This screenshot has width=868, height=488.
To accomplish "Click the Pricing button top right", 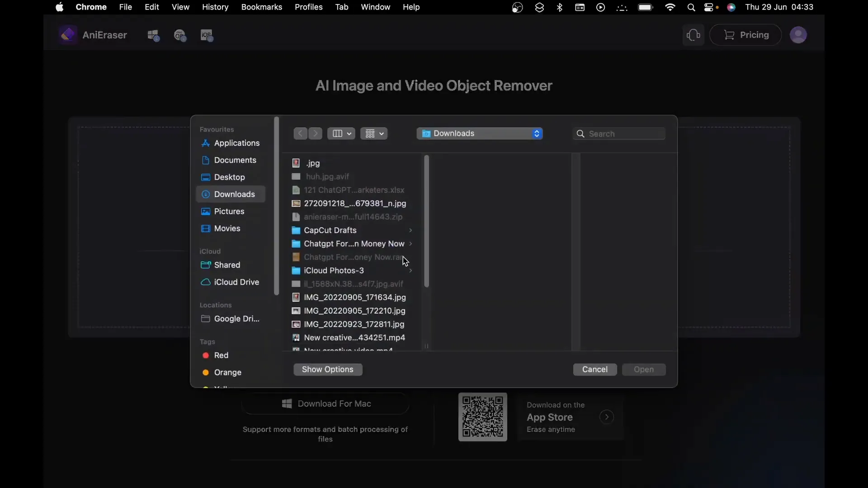I will [746, 34].
